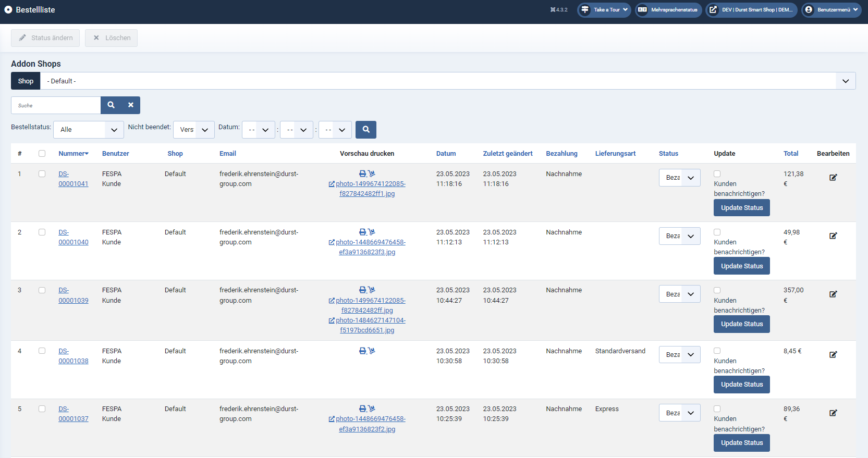Open the third Datum dropdown
The width and height of the screenshot is (868, 458).
335,130
